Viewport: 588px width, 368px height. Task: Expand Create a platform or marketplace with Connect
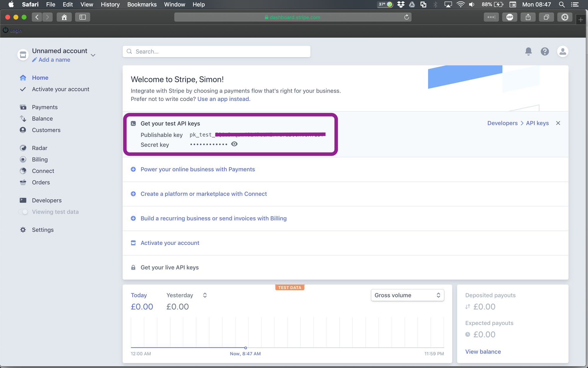tap(204, 194)
